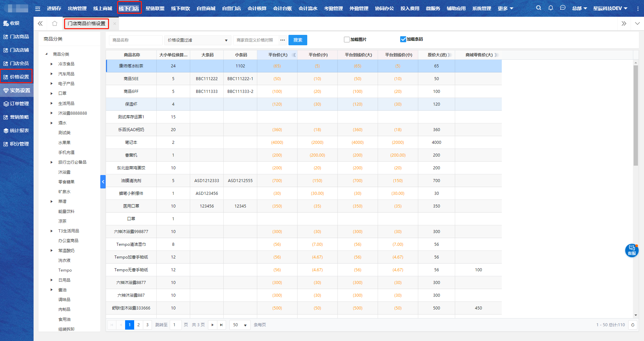
Task: Click the hamburger menu icon
Action: (x=38, y=9)
